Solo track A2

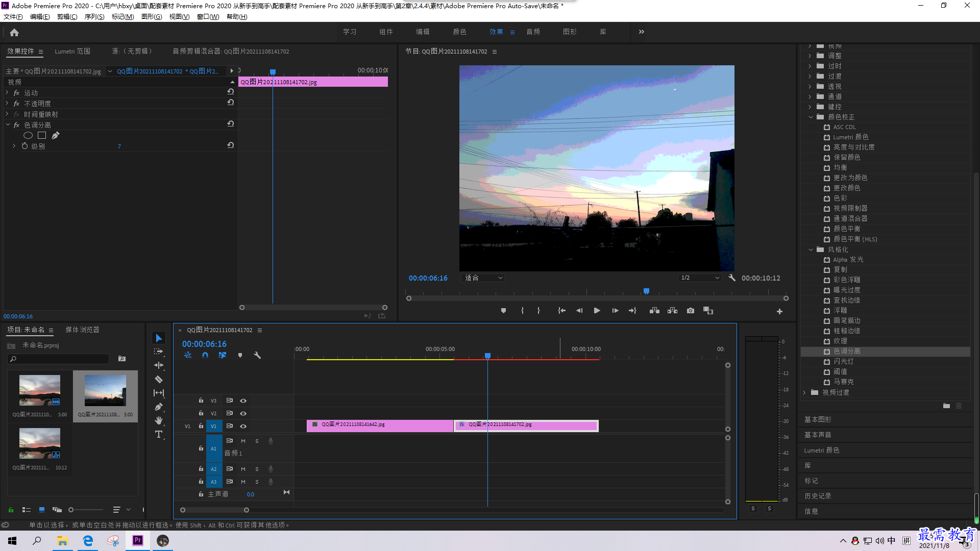pos(257,469)
